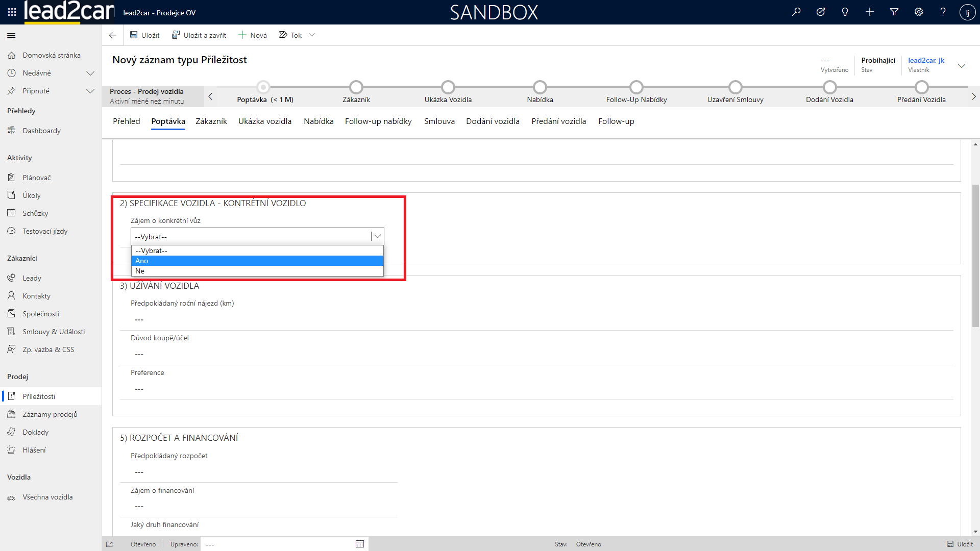Click the back arrow button
The width and height of the screenshot is (980, 551).
[x=112, y=35]
